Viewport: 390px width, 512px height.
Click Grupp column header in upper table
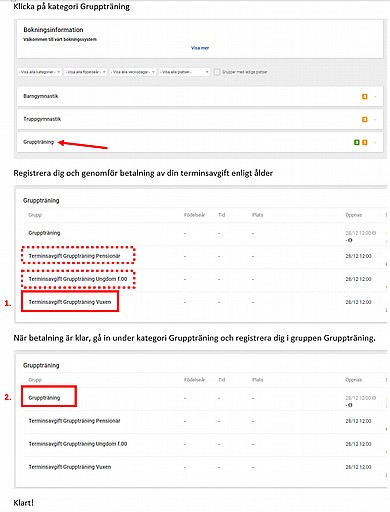(x=35, y=215)
